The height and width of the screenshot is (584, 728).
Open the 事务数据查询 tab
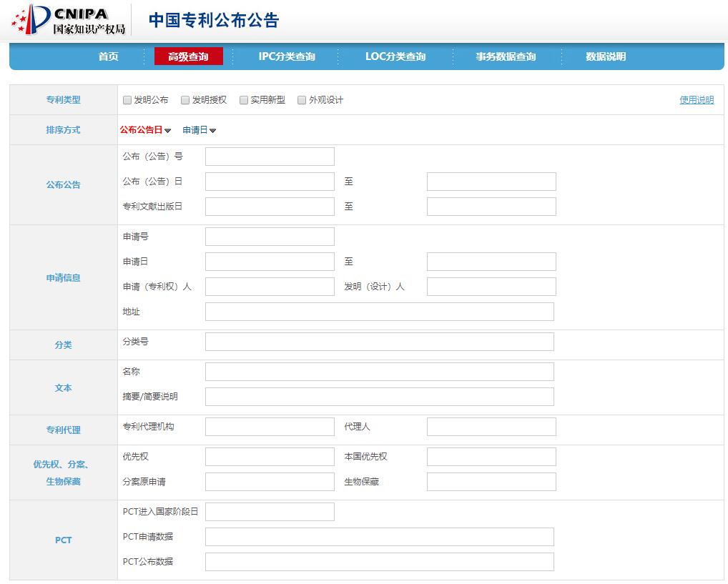[506, 56]
